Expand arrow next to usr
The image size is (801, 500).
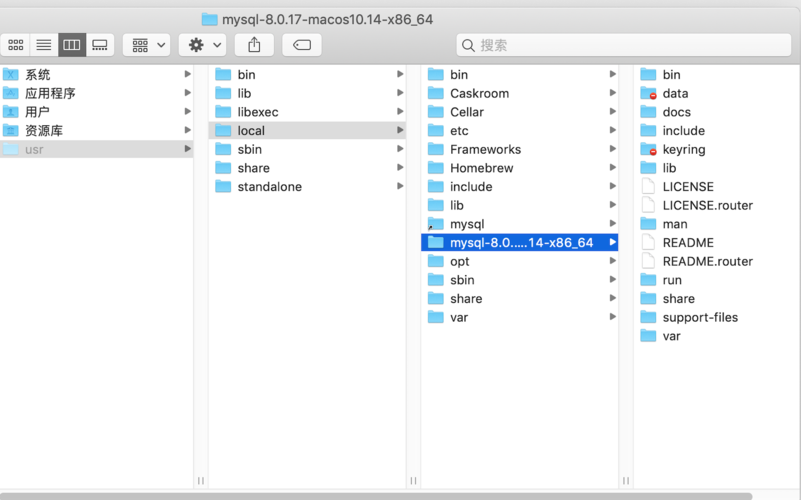pos(187,149)
